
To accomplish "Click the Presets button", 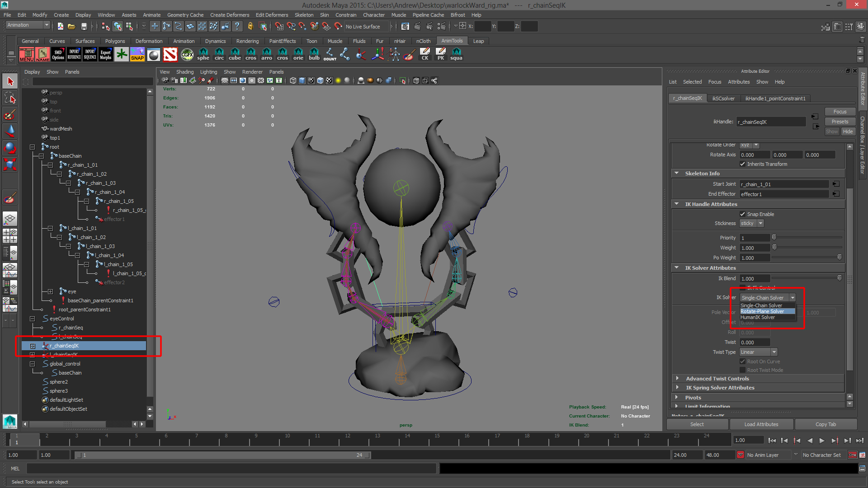I will tap(840, 122).
